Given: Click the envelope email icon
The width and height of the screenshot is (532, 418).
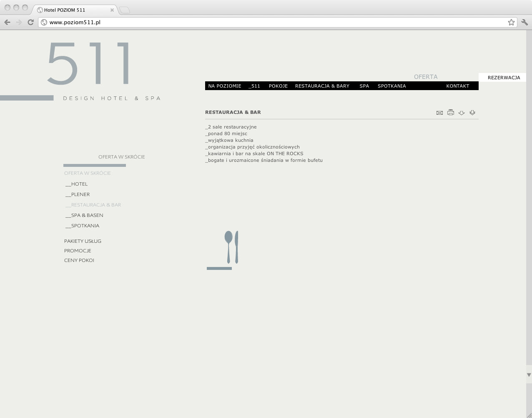Looking at the screenshot, I should coord(439,113).
